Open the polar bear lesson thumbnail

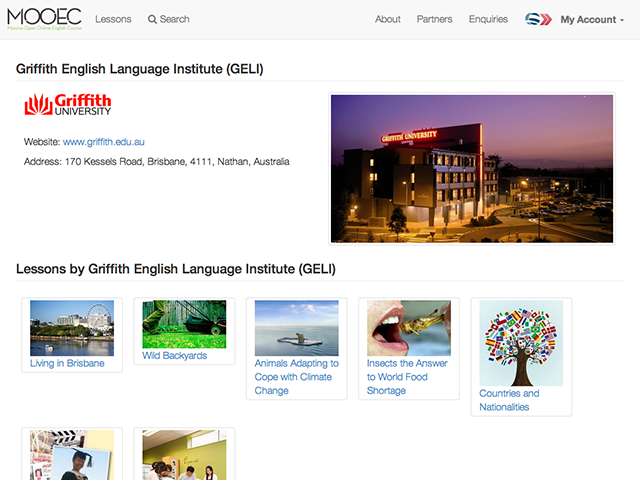(297, 328)
